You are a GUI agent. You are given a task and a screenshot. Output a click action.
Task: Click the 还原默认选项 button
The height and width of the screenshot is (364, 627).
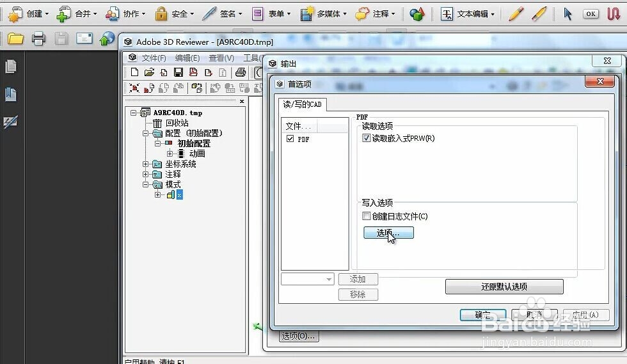coord(504,287)
